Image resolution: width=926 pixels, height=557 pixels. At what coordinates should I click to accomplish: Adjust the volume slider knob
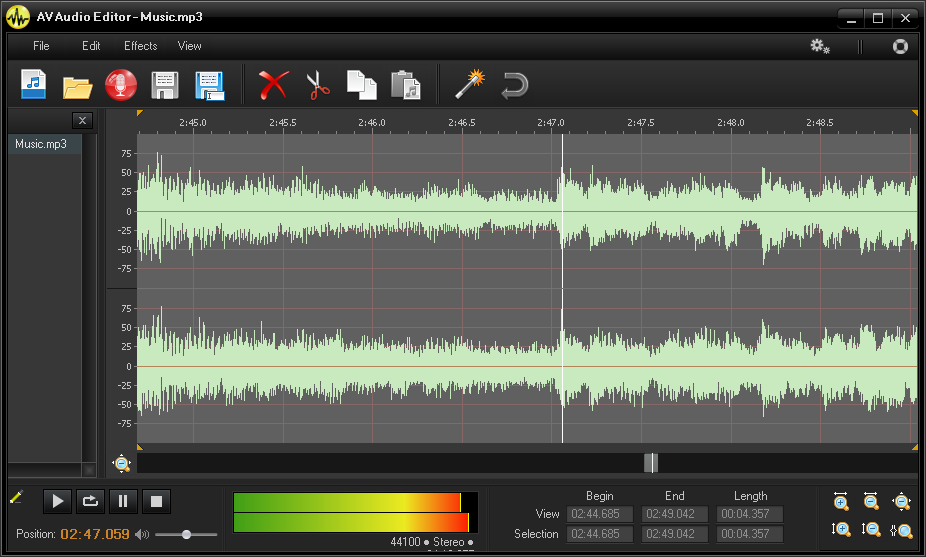tap(186, 535)
